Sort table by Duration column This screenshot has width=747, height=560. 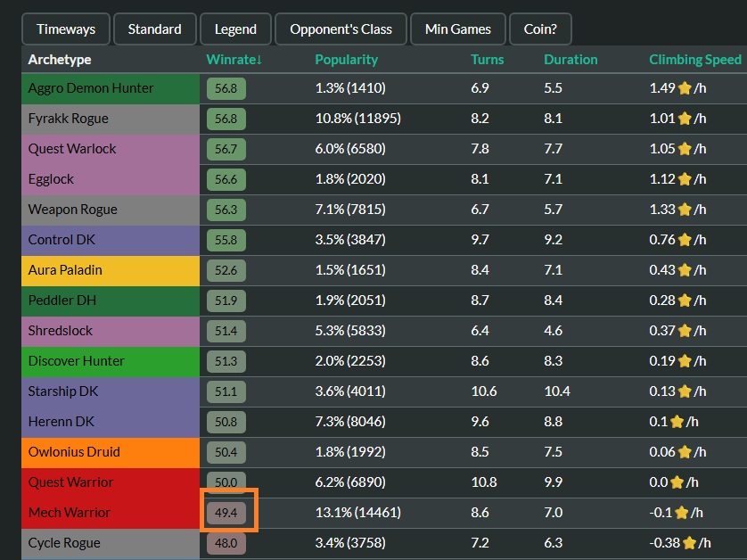(x=571, y=60)
